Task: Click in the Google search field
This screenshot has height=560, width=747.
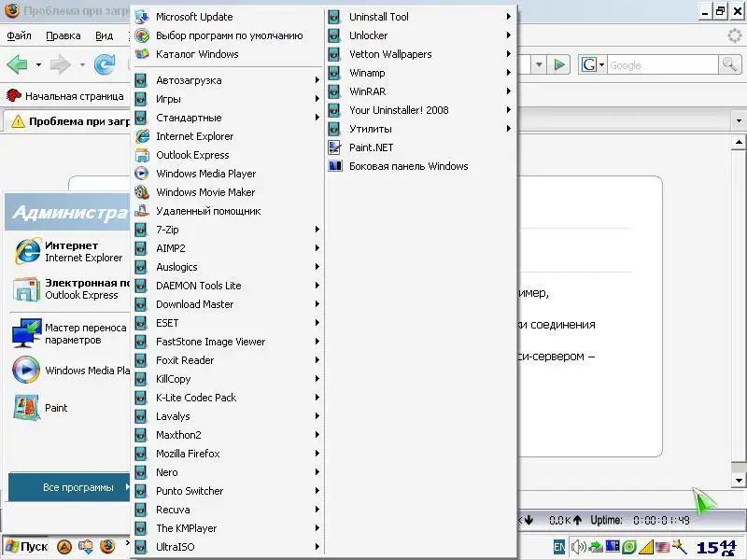Action: [x=662, y=64]
